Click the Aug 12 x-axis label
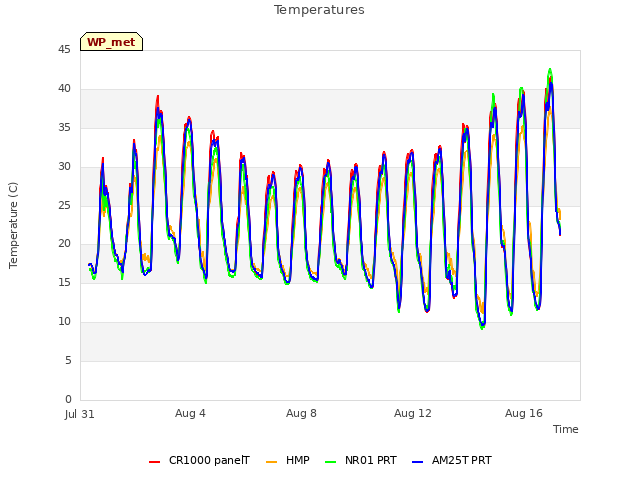The width and height of the screenshot is (640, 480). point(413,413)
